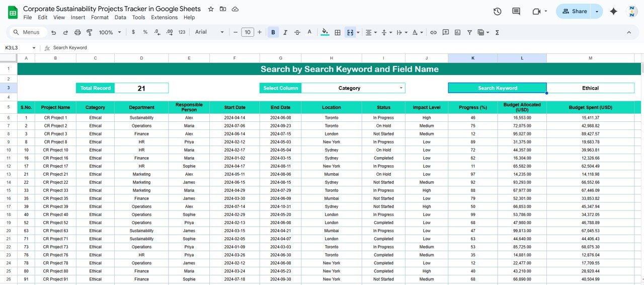Image resolution: width=644 pixels, height=285 pixels.
Task: Open the Extensions menu
Action: [164, 17]
